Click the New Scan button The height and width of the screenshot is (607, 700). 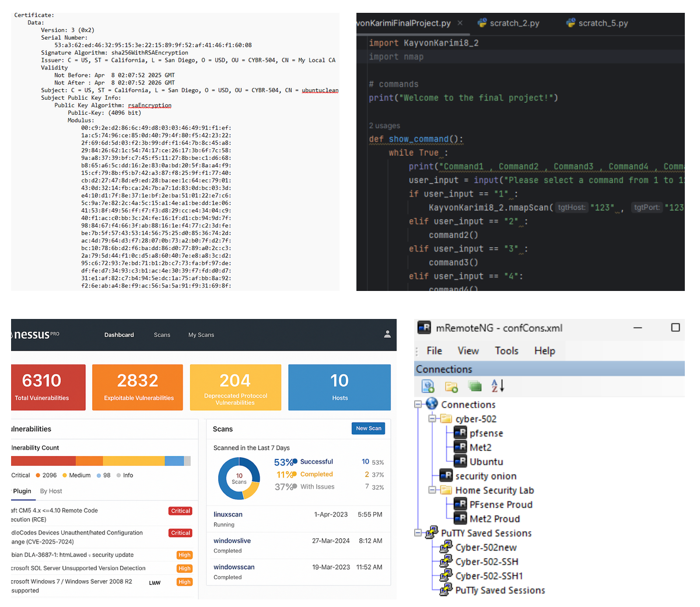click(x=368, y=429)
